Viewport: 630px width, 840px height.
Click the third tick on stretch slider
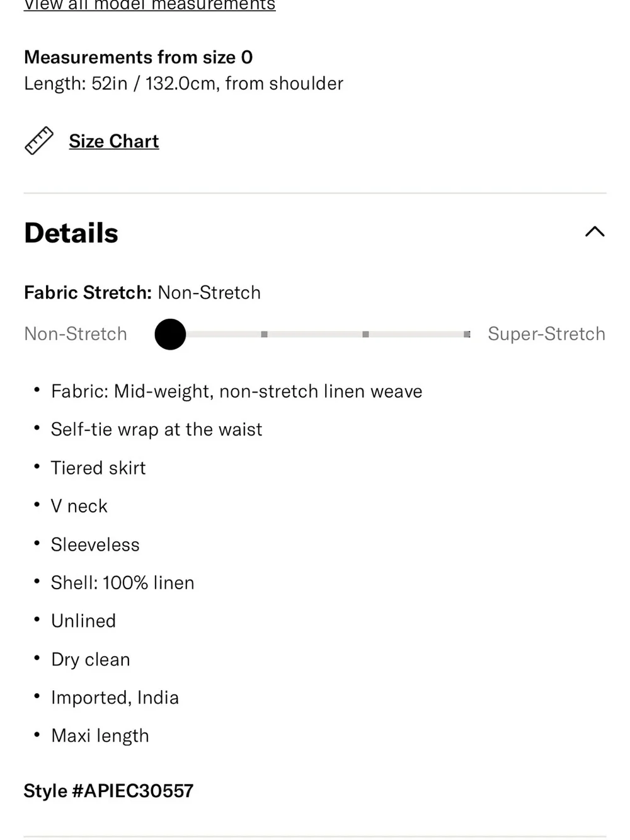click(365, 334)
